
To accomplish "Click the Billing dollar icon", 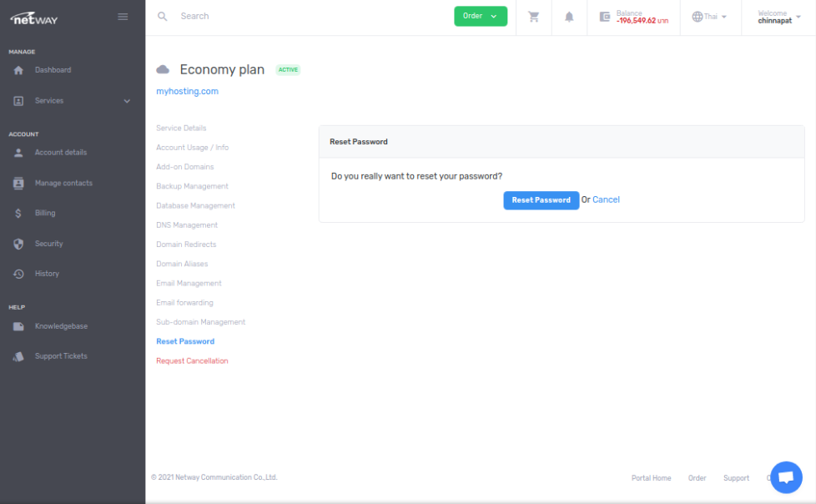I will (x=18, y=214).
